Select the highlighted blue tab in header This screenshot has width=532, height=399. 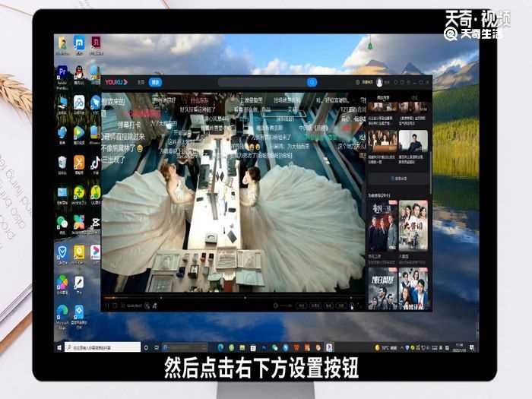(x=155, y=82)
